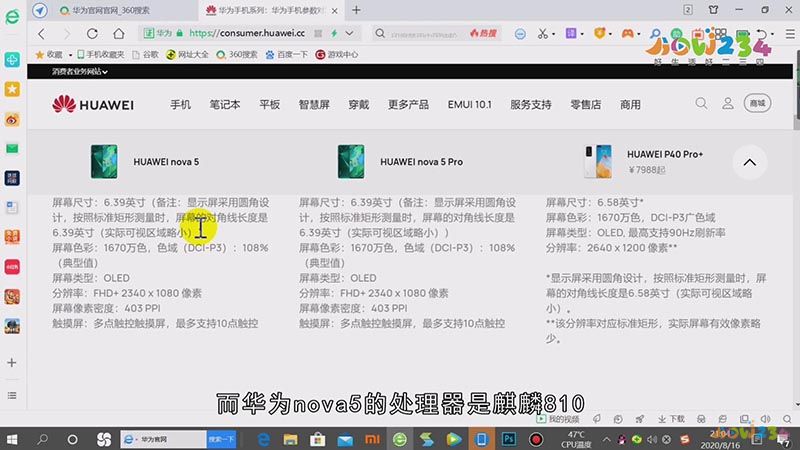Click the 商城 store button
Image resolution: width=800 pixels, height=450 pixels.
click(758, 104)
